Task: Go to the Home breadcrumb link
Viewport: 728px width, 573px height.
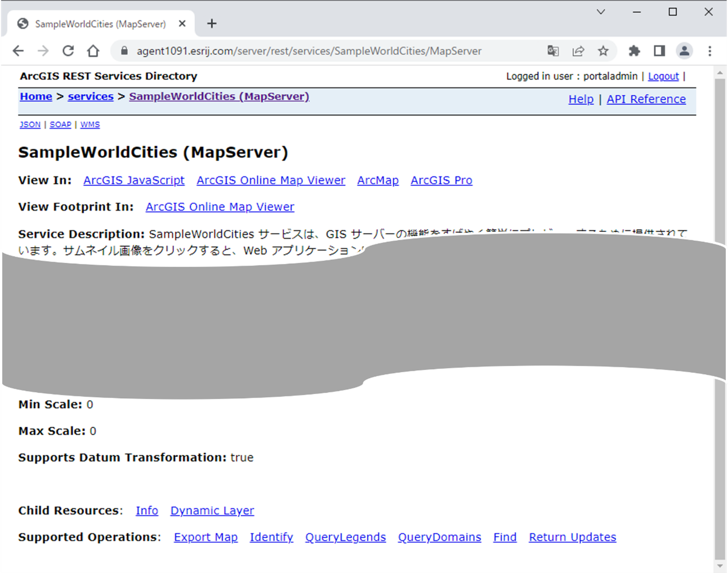Action: pyautogui.click(x=36, y=96)
